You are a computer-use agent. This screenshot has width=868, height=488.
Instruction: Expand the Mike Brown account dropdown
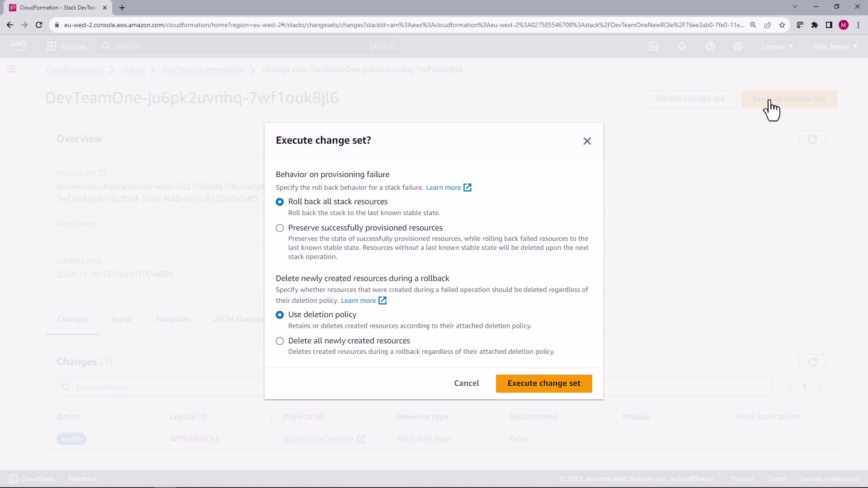pos(835,47)
